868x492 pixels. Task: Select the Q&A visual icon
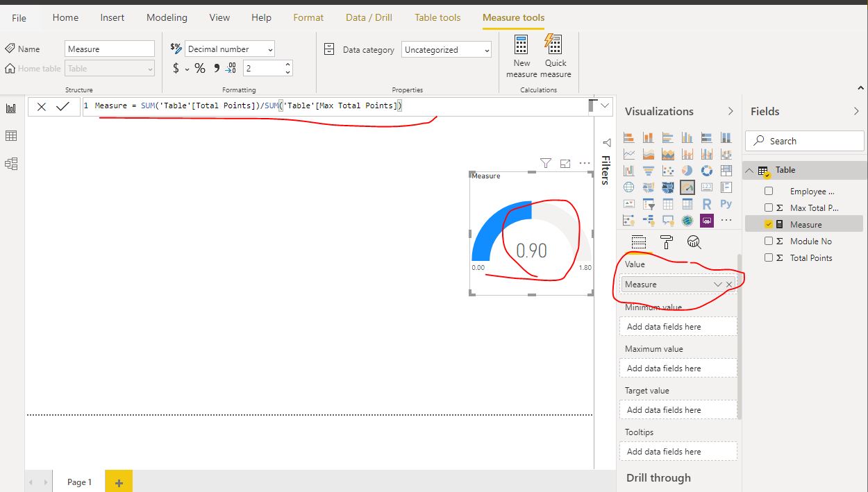(x=668, y=221)
